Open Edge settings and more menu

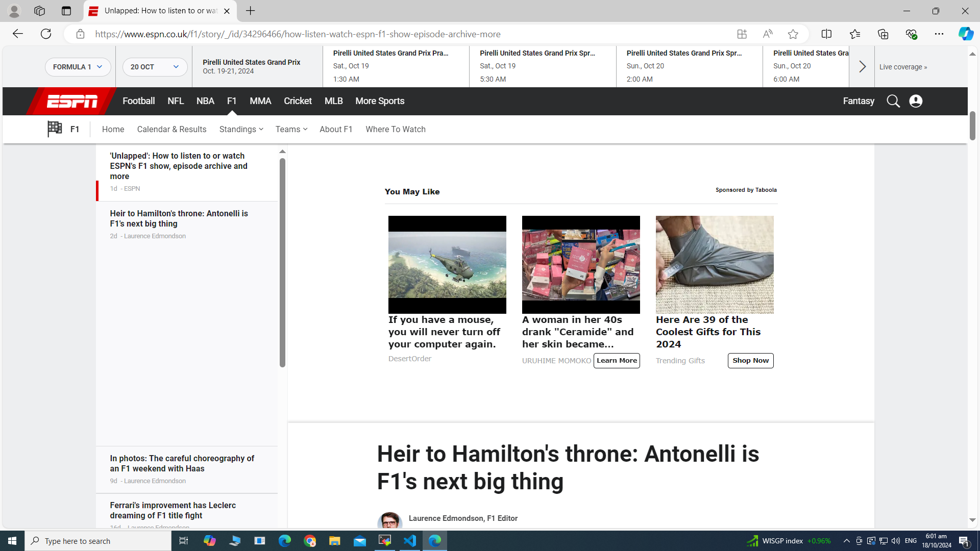[939, 34]
